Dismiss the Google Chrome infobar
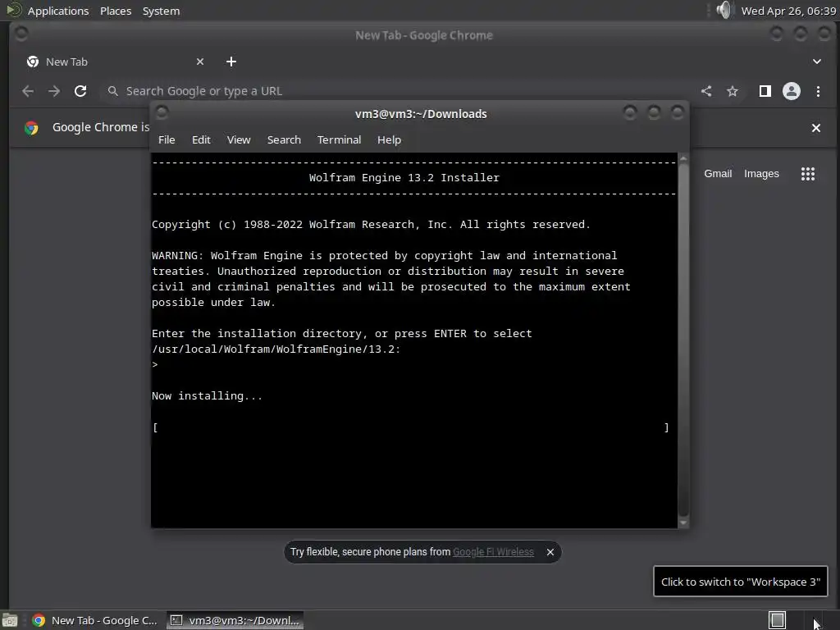Viewport: 840px width, 630px height. 816,128
